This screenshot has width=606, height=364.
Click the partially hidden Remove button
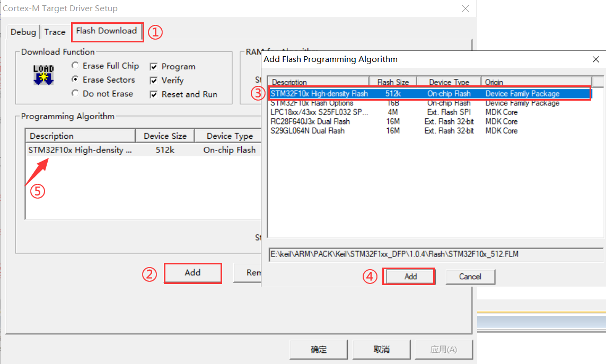click(248, 273)
